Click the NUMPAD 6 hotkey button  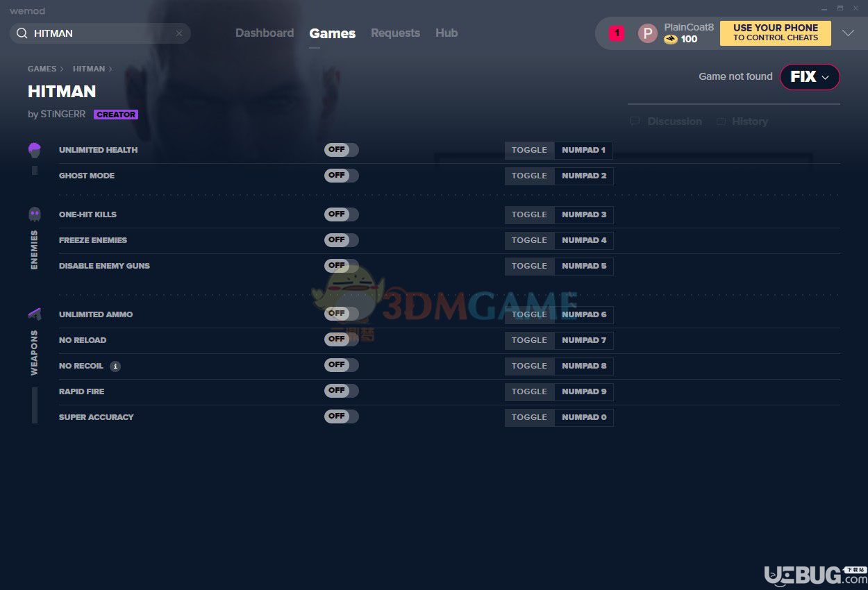tap(584, 314)
